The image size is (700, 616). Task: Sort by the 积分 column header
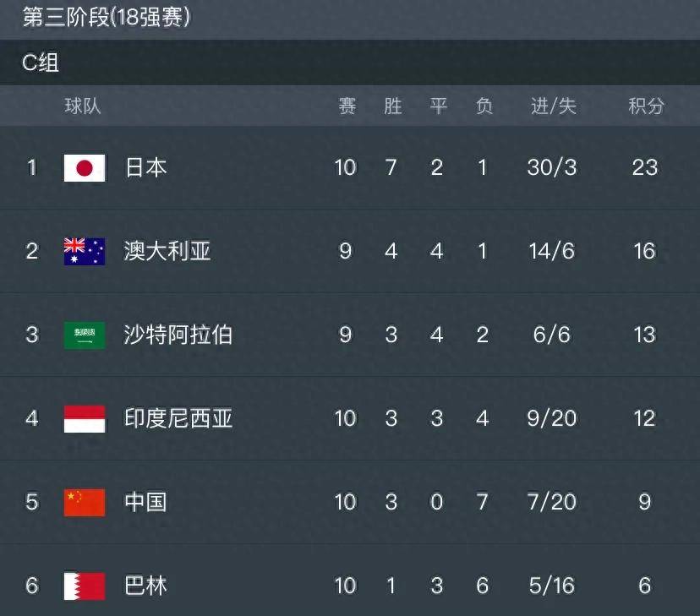point(646,106)
